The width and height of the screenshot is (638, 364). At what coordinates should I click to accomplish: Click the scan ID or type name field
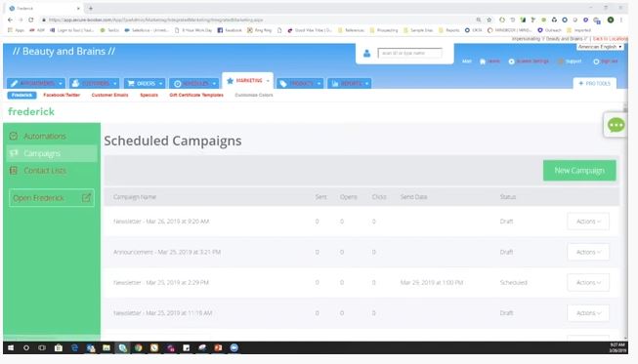[x=409, y=54]
